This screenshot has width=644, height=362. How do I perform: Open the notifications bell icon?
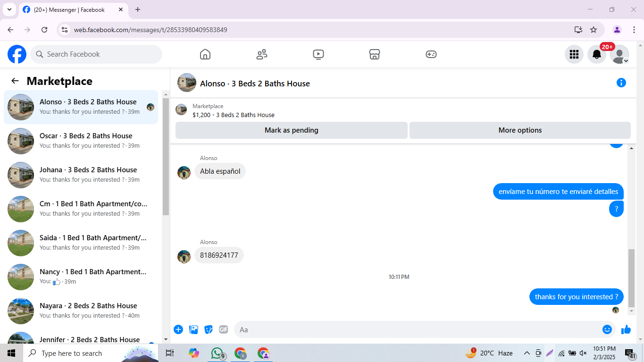[597, 54]
